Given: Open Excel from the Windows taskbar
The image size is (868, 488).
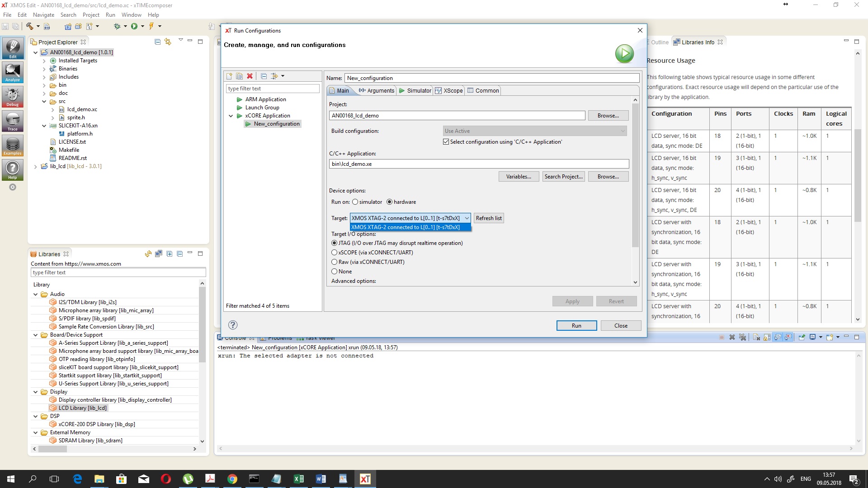Looking at the screenshot, I should click(298, 479).
